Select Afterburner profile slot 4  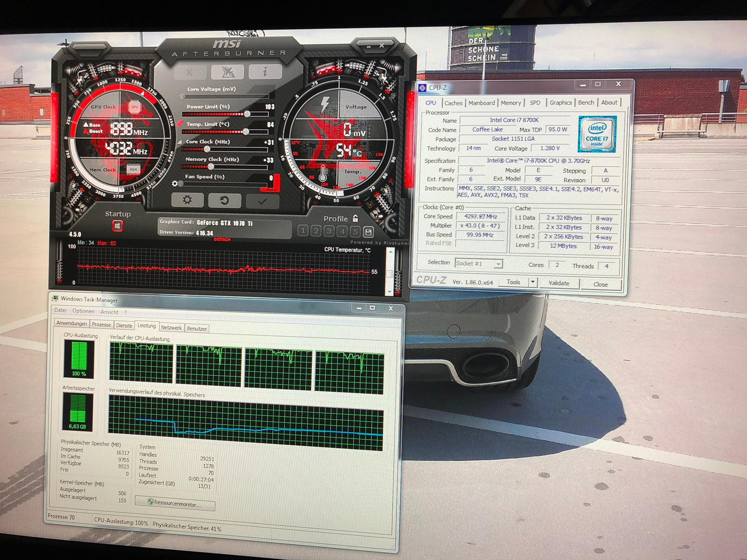tap(342, 231)
